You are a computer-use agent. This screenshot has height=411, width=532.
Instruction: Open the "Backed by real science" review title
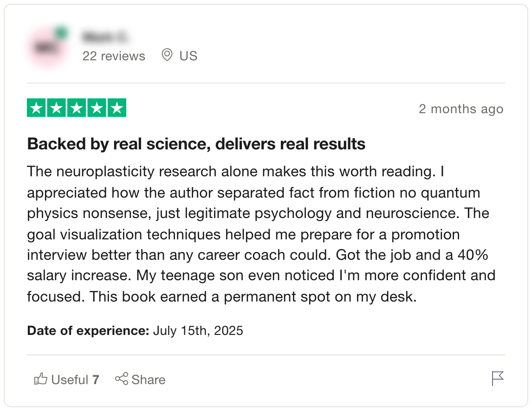196,144
